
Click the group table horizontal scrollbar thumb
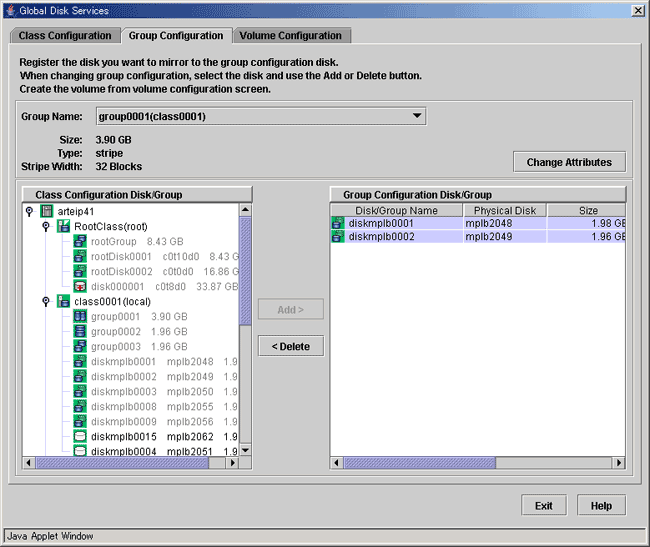[420, 462]
